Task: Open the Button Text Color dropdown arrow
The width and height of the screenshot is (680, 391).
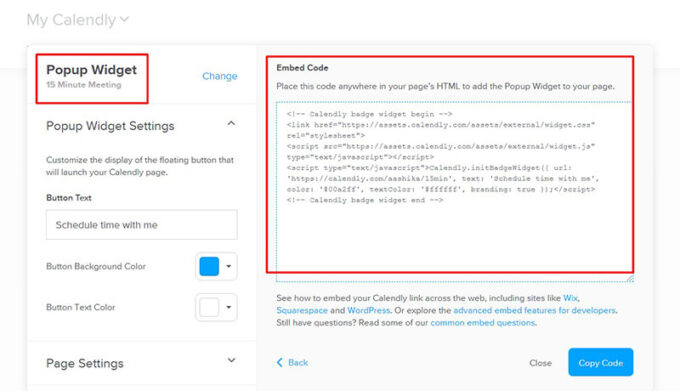Action: [x=229, y=307]
